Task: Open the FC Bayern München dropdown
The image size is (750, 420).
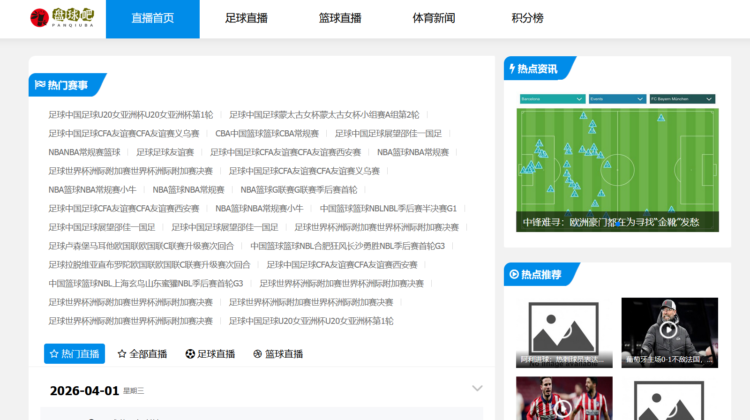Action: pos(682,99)
